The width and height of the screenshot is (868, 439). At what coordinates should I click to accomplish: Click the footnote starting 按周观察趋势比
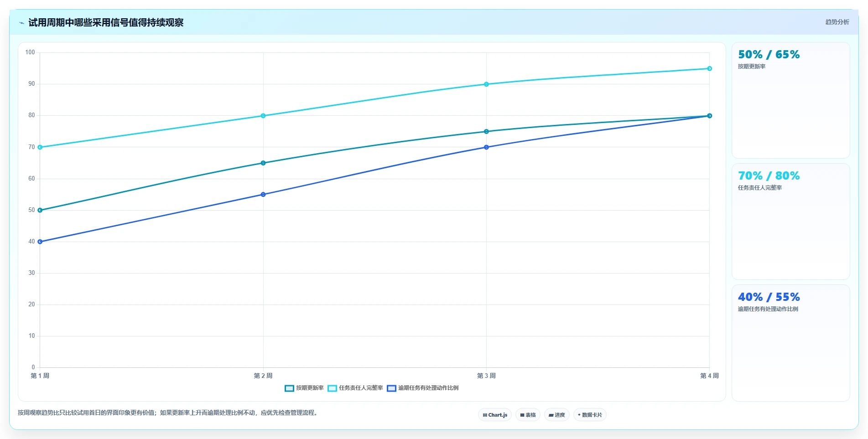tap(167, 413)
